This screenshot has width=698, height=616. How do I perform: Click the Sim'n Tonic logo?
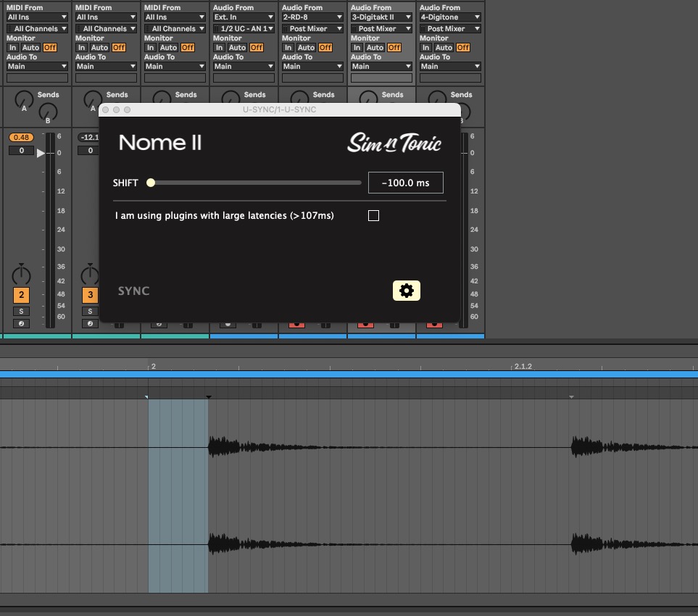[x=394, y=143]
